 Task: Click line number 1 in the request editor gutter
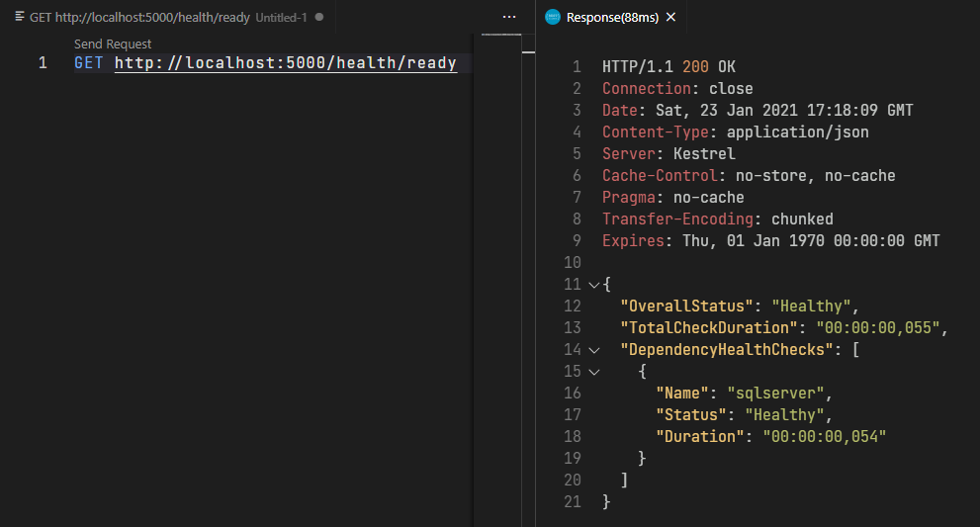pyautogui.click(x=43, y=63)
